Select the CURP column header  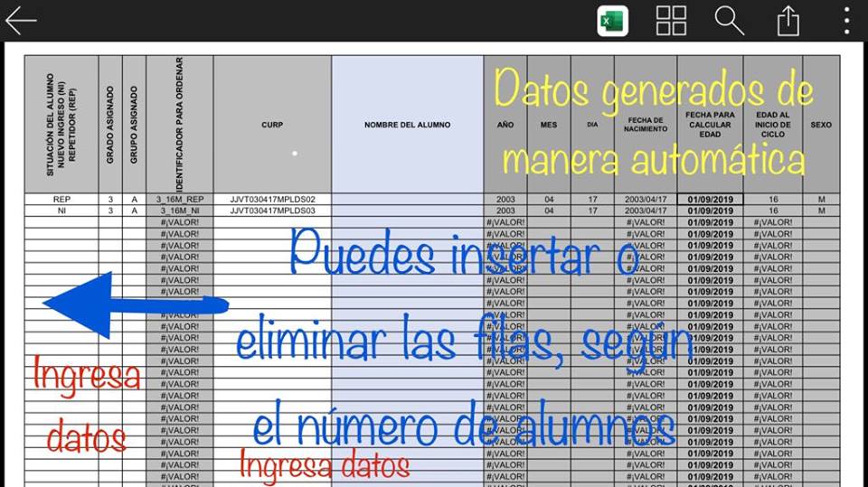click(272, 125)
